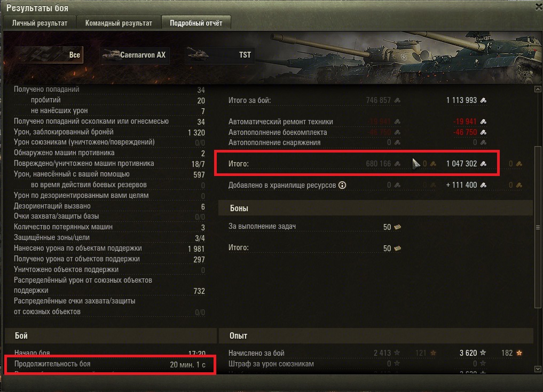This screenshot has height=392, width=543.
Task: Switch to Командный результат tab
Action: pyautogui.click(x=119, y=23)
